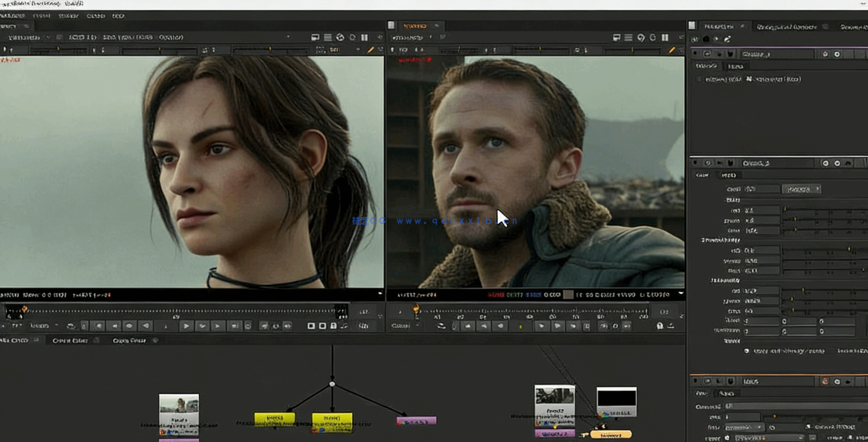Toggle the lock icon below the right viewer
Viewport: 868px width, 442px height.
[659, 326]
